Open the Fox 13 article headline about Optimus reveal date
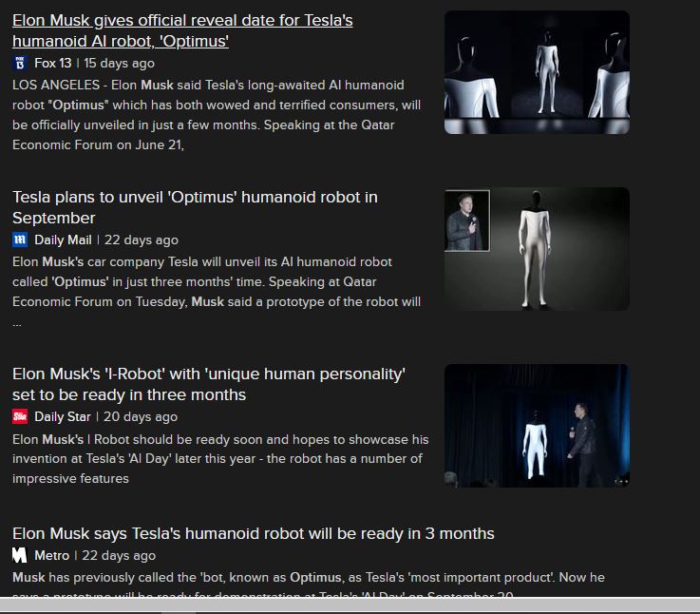700x614 pixels. click(x=182, y=30)
